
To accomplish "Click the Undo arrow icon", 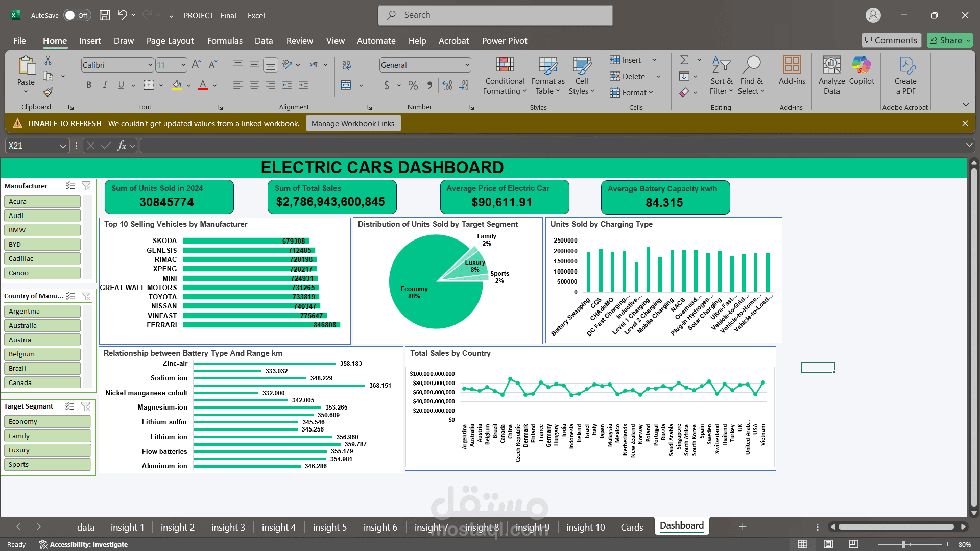I will [122, 15].
